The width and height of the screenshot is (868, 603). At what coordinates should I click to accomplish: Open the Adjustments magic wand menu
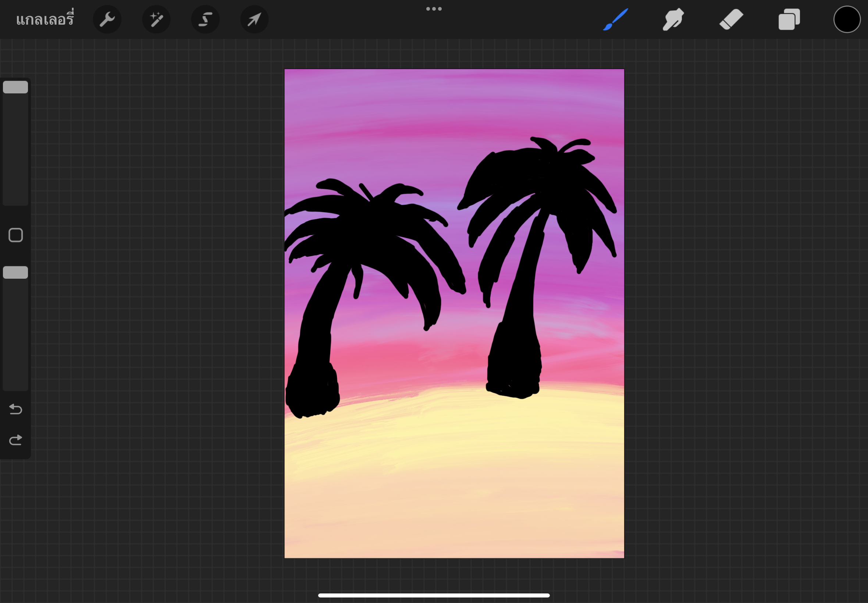click(x=156, y=19)
